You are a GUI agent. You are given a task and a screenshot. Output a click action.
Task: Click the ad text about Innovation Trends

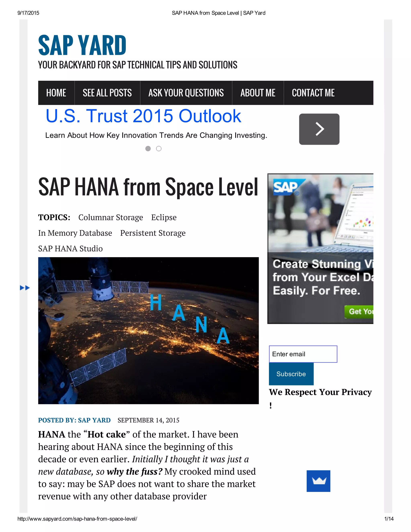point(156,135)
